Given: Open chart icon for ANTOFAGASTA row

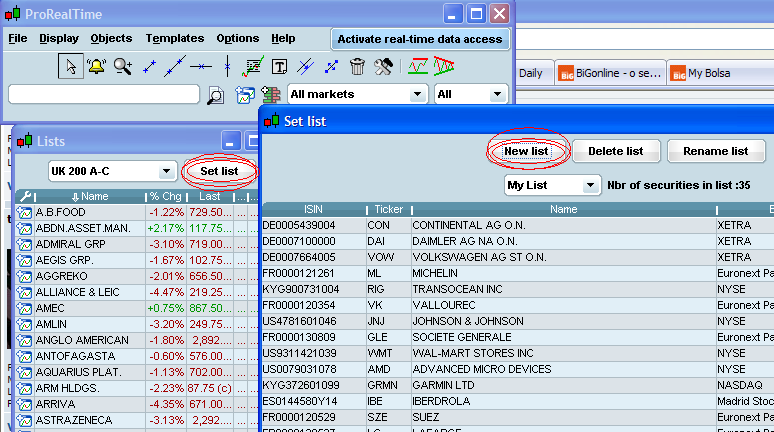Looking at the screenshot, I should click(x=24, y=356).
